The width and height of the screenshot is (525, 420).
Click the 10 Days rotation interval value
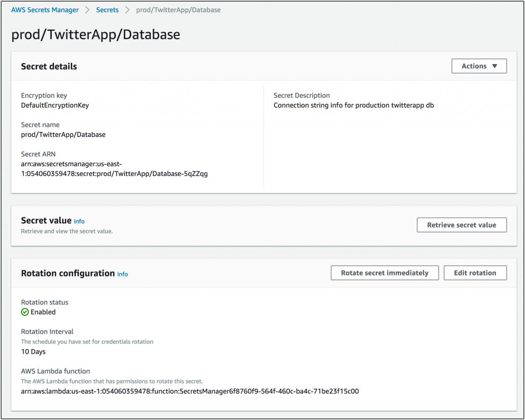pos(33,352)
